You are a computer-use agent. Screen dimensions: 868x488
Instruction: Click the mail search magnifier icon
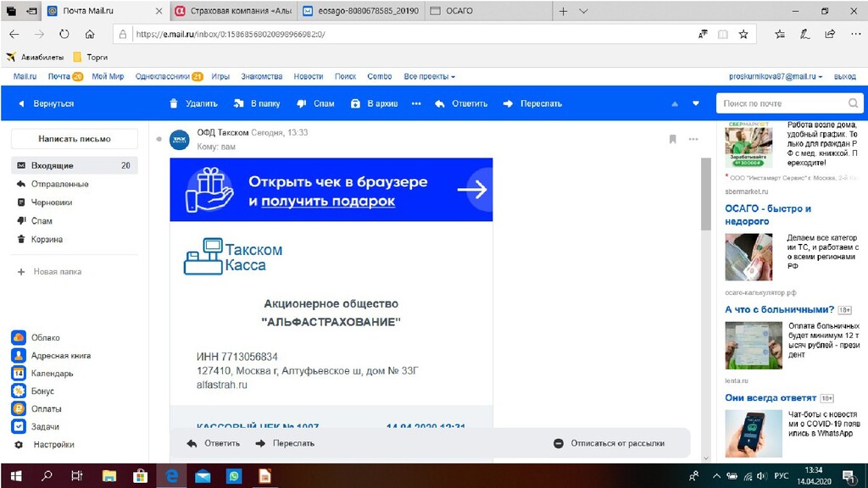[x=853, y=103]
